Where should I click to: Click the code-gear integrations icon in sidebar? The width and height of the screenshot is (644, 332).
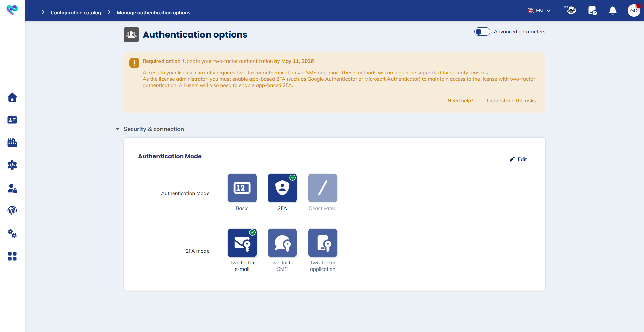coord(12,165)
